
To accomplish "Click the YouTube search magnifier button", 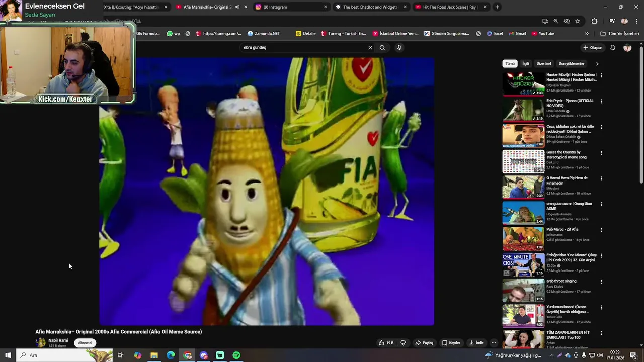I will click(x=382, y=48).
